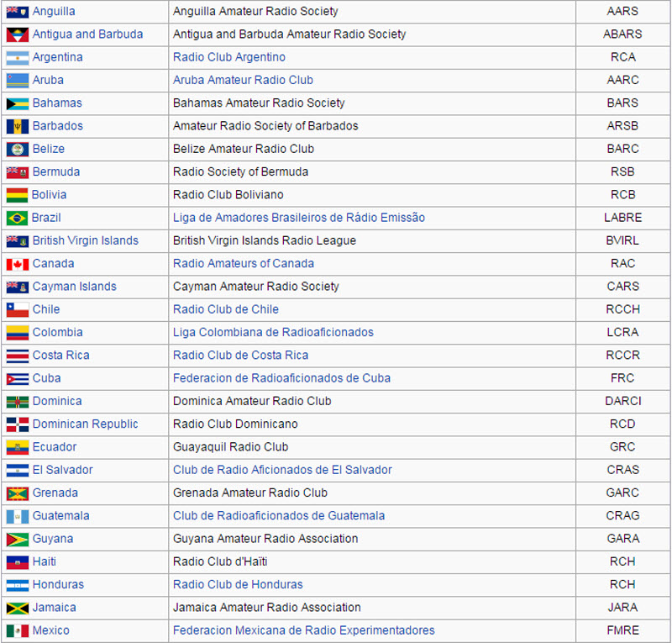The image size is (672, 643).
Task: Follow the Jamaica country link
Action: pyautogui.click(x=55, y=608)
